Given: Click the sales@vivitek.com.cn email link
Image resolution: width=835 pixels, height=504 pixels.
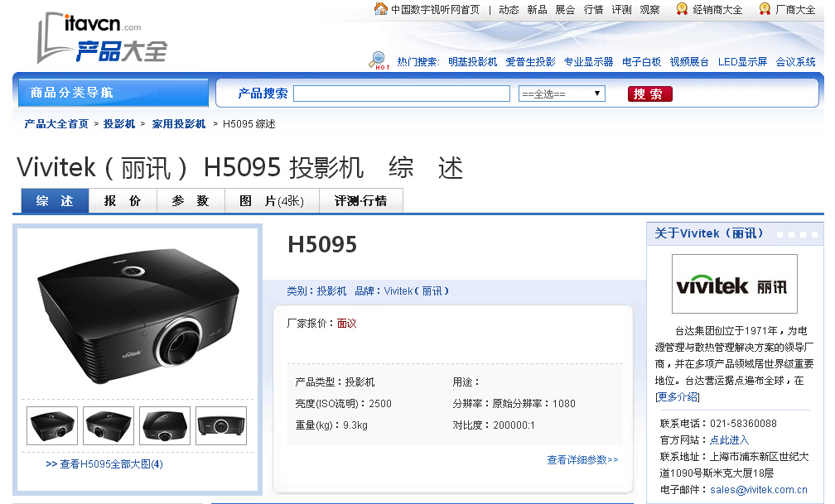Looking at the screenshot, I should (x=758, y=490).
